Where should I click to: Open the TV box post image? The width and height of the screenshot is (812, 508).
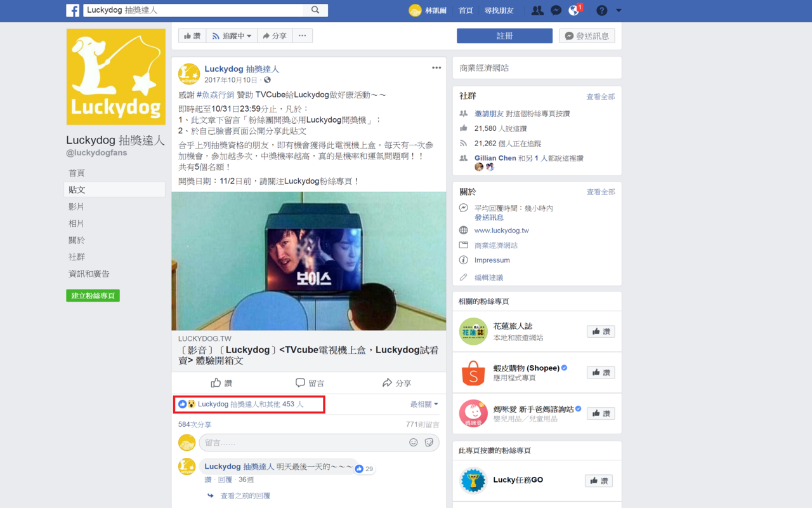309,261
